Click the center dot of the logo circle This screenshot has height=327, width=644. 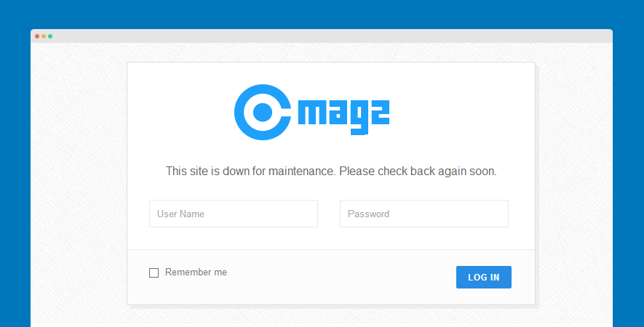(262, 112)
